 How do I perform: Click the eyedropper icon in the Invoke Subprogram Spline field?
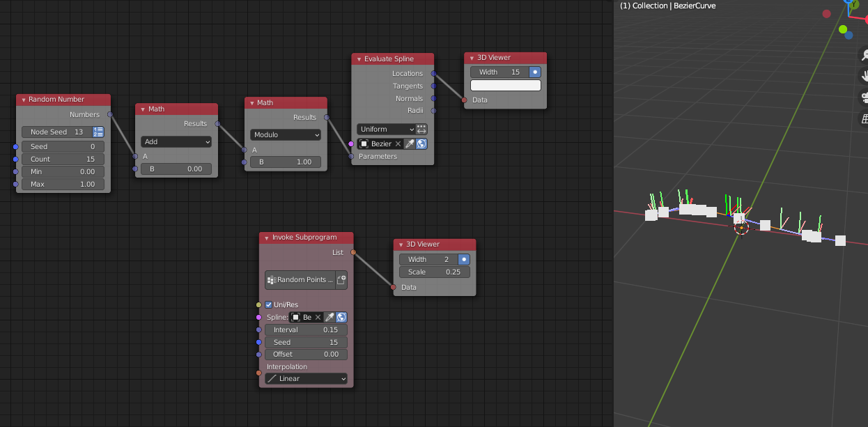(329, 317)
